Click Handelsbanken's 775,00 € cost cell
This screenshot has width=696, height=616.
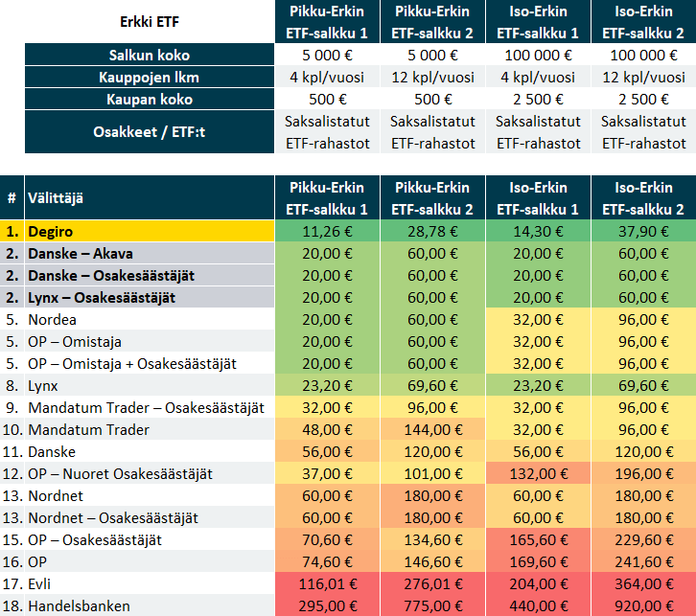click(432, 605)
